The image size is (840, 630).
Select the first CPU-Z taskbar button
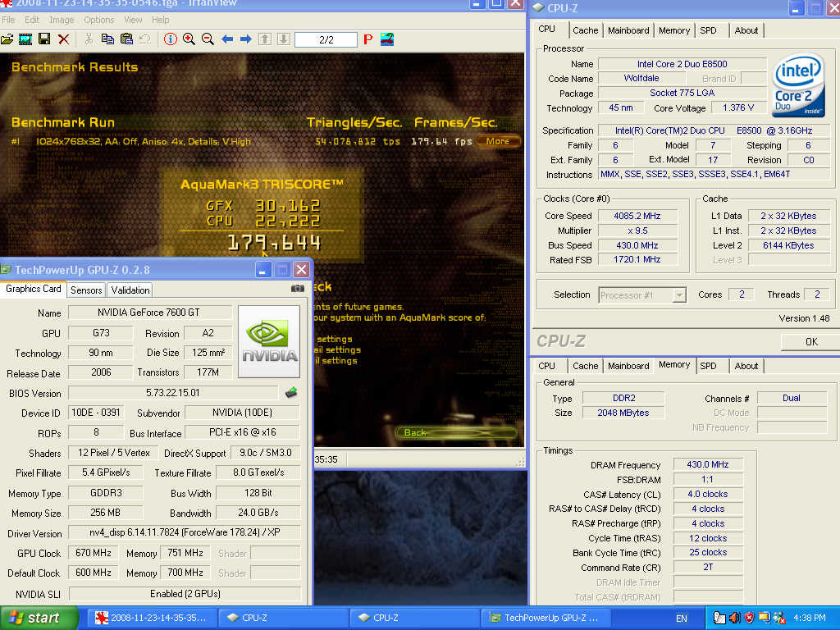[x=284, y=618]
